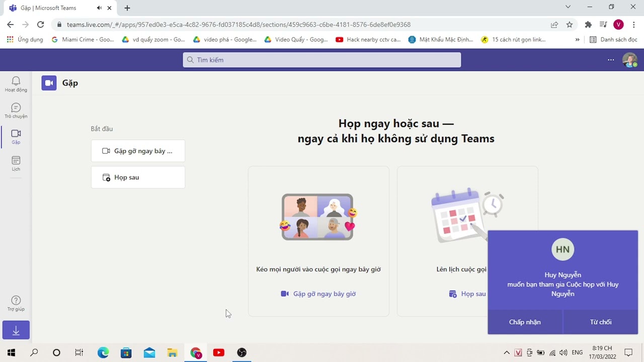Open vd quẩy zoom bookmark
This screenshot has width=644, height=362.
pos(153,40)
